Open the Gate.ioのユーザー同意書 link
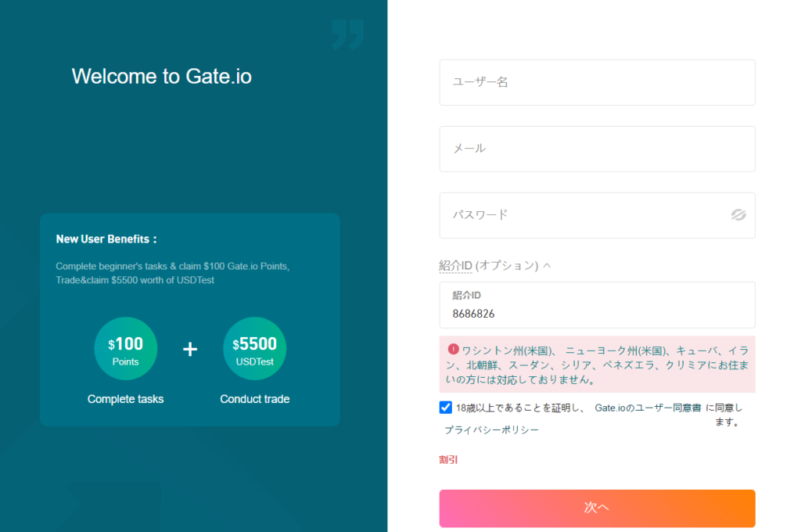Viewport: 801px width, 532px height. click(x=648, y=408)
